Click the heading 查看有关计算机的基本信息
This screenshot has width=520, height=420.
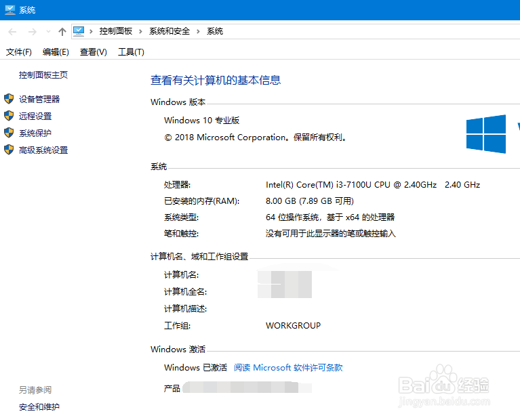pyautogui.click(x=216, y=80)
